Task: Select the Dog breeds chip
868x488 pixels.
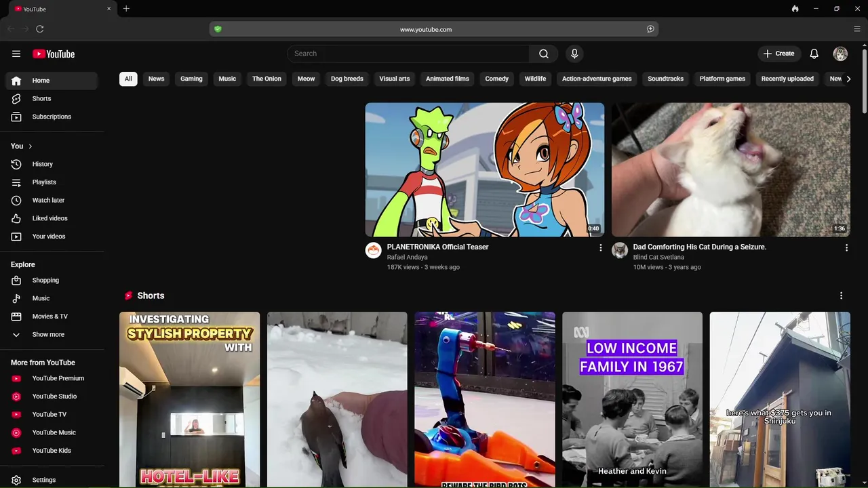Action: (x=347, y=79)
